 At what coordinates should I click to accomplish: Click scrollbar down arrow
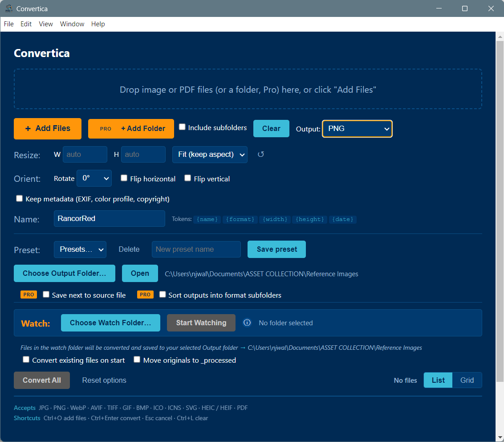pyautogui.click(x=500, y=438)
